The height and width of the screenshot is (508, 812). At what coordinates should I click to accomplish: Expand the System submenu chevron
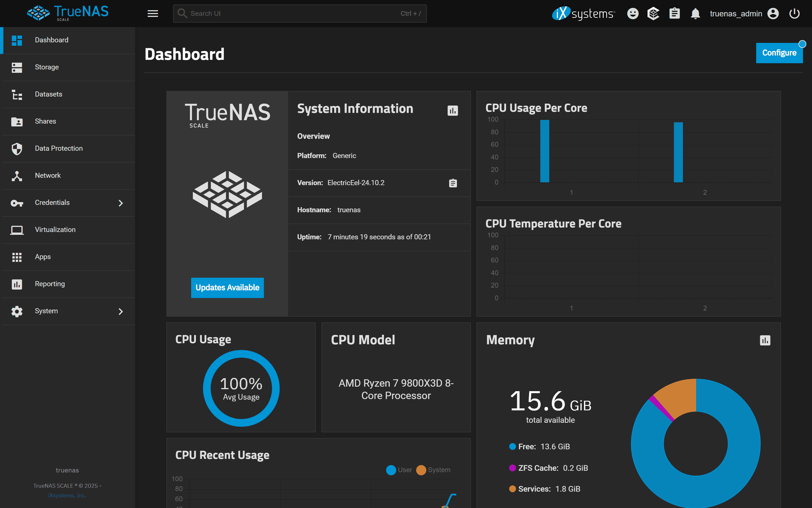[121, 312]
